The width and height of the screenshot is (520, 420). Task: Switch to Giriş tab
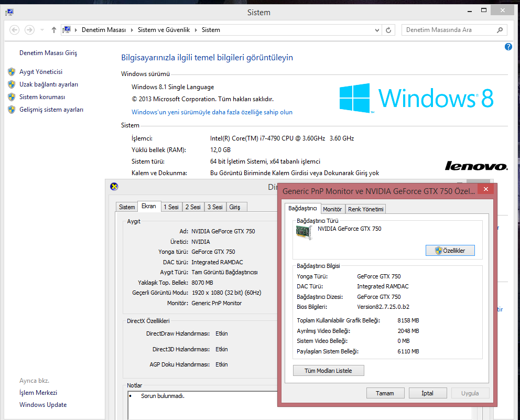point(236,207)
